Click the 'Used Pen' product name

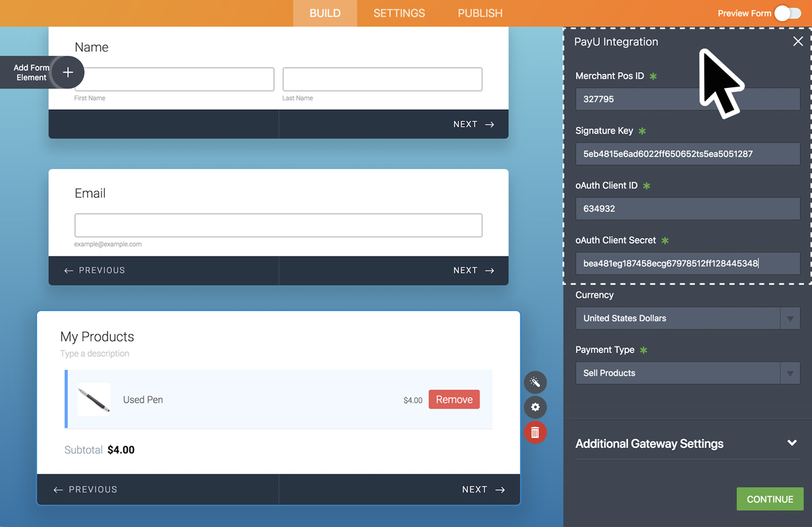point(143,400)
